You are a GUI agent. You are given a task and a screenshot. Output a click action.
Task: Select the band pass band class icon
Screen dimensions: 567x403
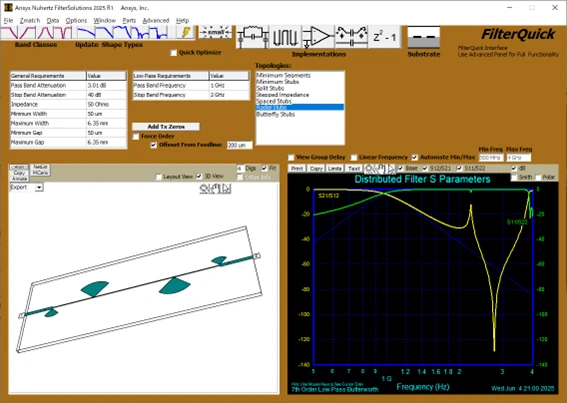tap(45, 33)
